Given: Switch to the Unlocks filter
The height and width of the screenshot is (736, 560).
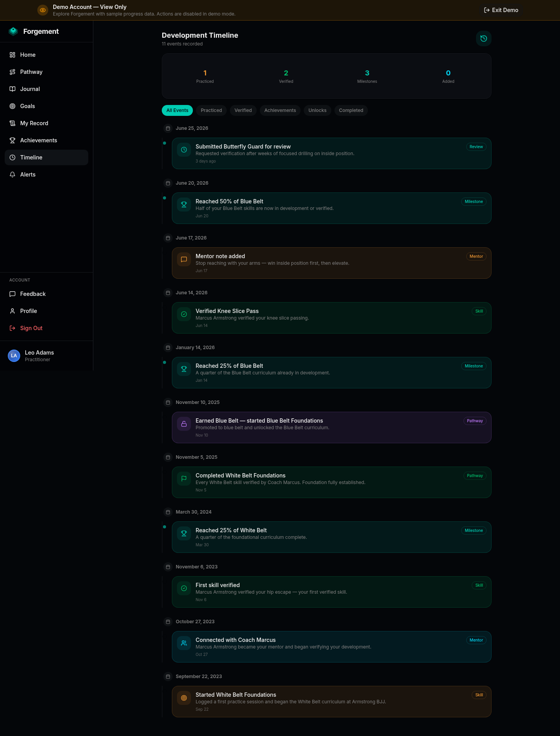Looking at the screenshot, I should coord(317,110).
